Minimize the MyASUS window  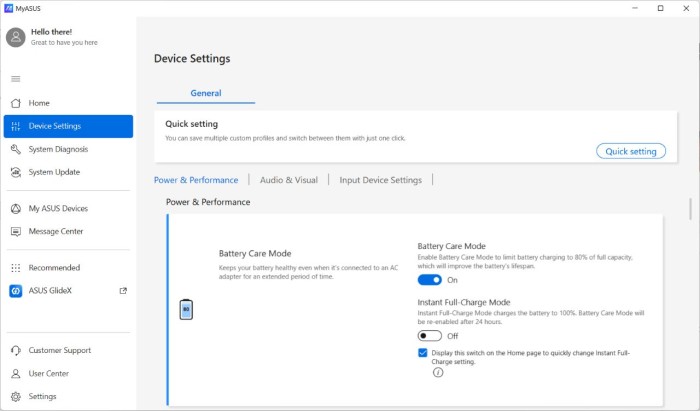click(635, 8)
